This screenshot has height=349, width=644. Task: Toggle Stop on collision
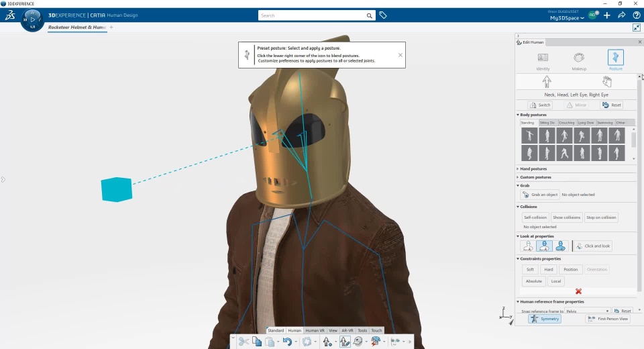tap(601, 217)
